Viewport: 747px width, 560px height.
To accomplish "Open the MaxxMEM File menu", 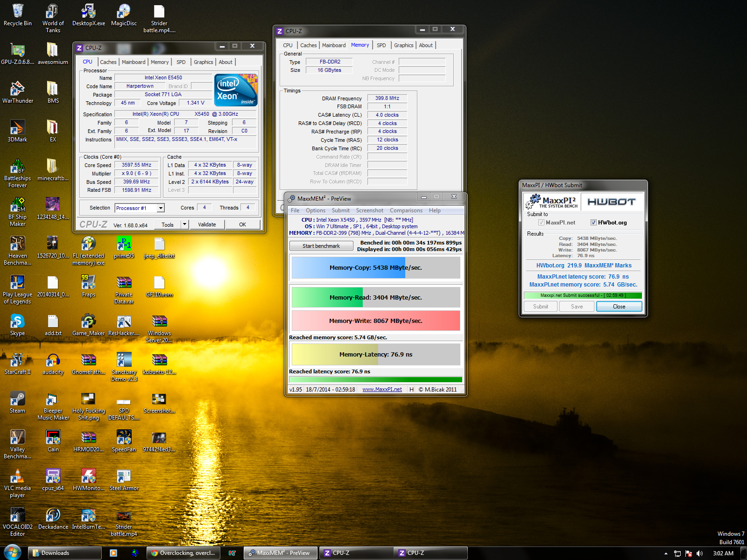I will click(x=295, y=210).
